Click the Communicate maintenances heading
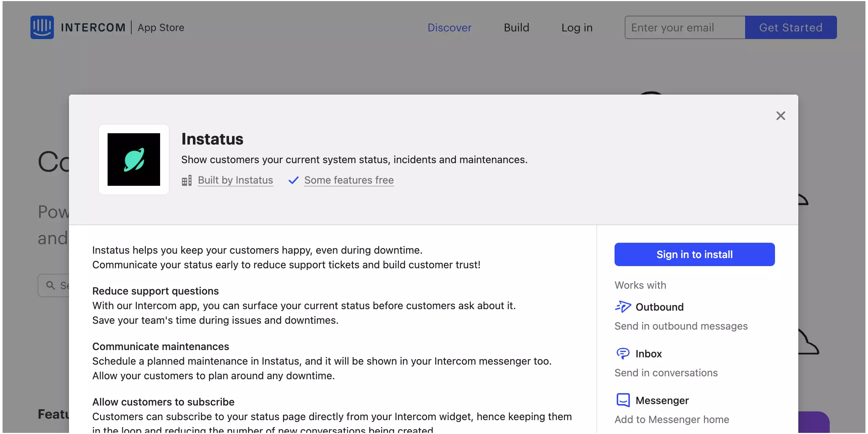868x434 pixels. pos(160,346)
